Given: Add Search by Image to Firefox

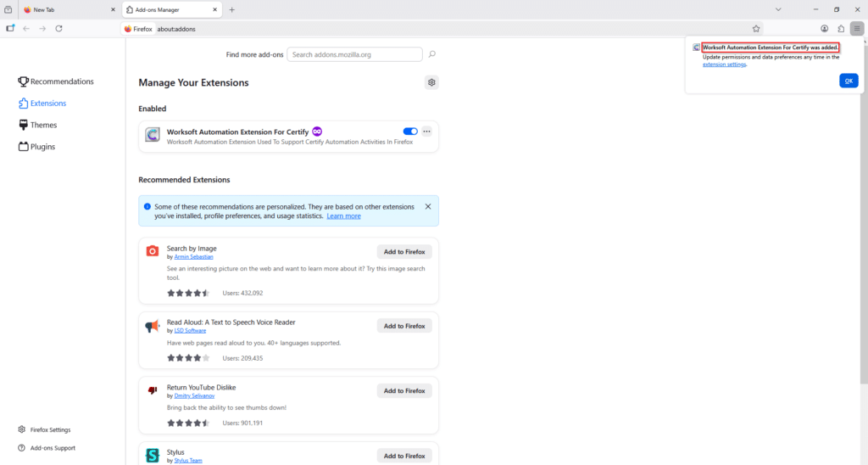Looking at the screenshot, I should coord(404,252).
